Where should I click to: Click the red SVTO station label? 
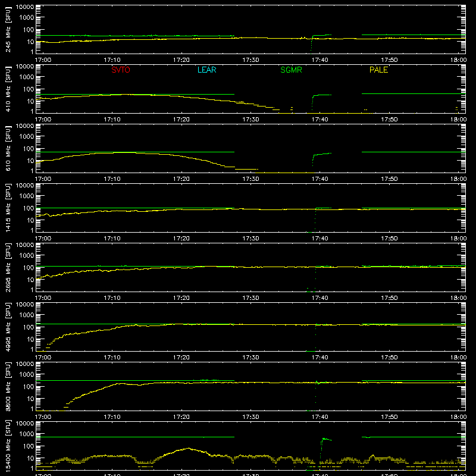pos(121,70)
